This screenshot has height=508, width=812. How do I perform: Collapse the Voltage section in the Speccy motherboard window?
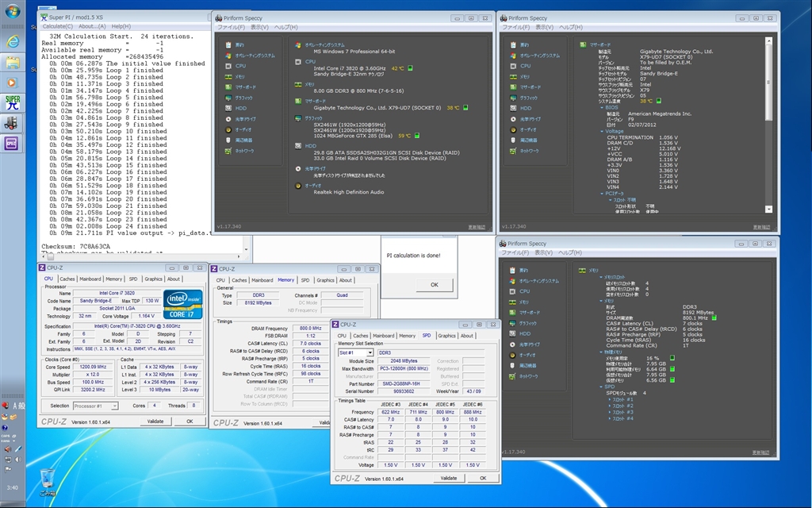(603, 132)
